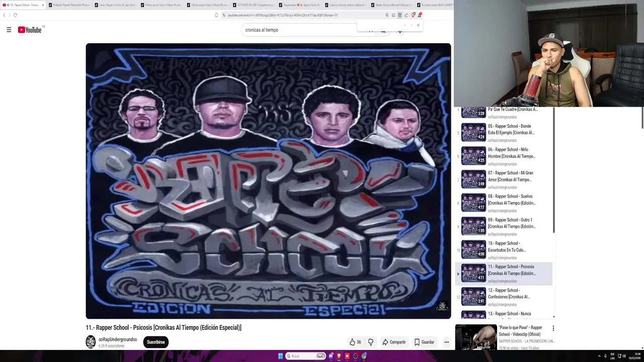
Task: Play '05.- Rapper School - Donde Esta El Ejemplo'
Action: (x=504, y=133)
